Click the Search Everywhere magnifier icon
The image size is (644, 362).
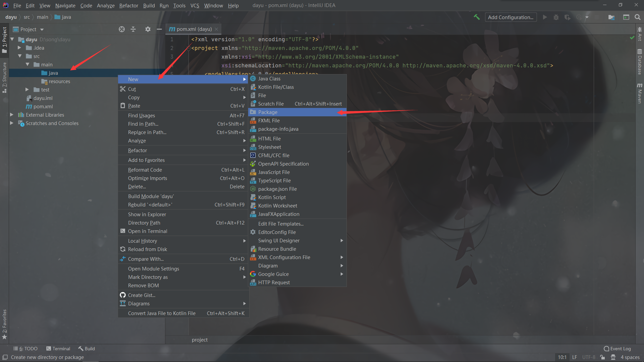638,17
